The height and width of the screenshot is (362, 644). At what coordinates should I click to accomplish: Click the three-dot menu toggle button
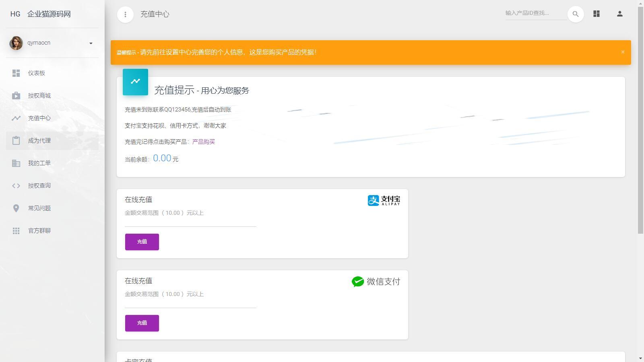[125, 14]
